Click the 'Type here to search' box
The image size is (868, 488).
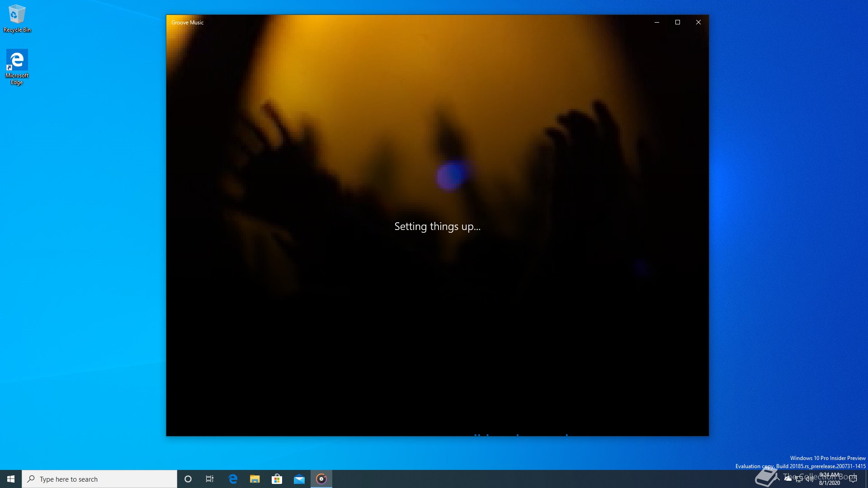[99, 479]
